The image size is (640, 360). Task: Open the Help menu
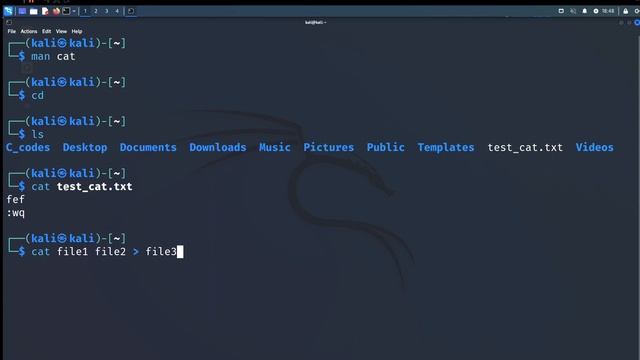tap(77, 31)
